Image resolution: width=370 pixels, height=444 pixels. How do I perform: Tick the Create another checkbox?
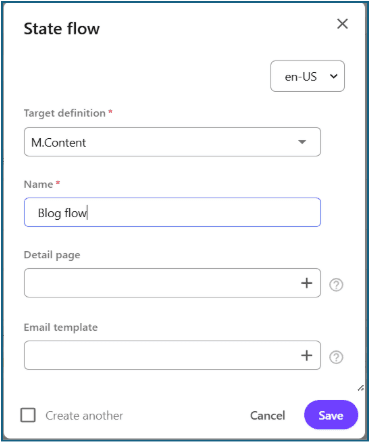[x=28, y=415]
